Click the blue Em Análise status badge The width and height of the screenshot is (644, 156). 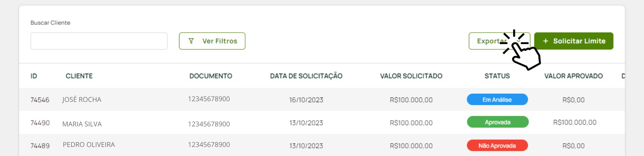coord(497,100)
